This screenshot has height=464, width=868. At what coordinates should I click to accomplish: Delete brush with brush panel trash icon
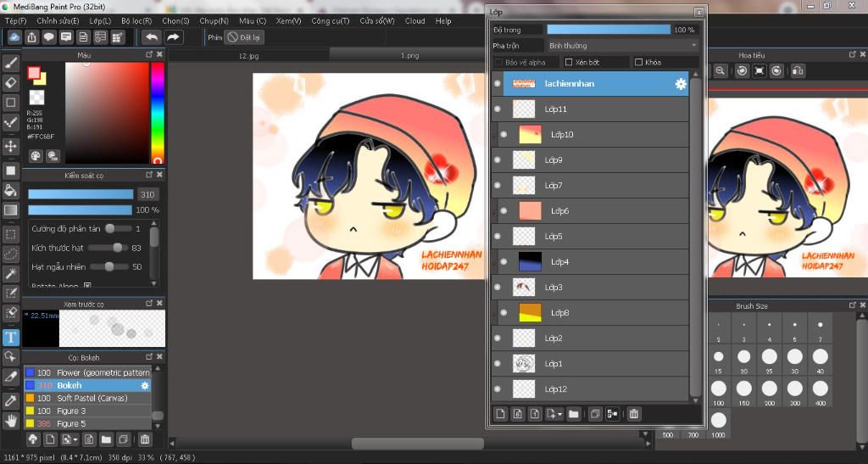pyautogui.click(x=144, y=439)
